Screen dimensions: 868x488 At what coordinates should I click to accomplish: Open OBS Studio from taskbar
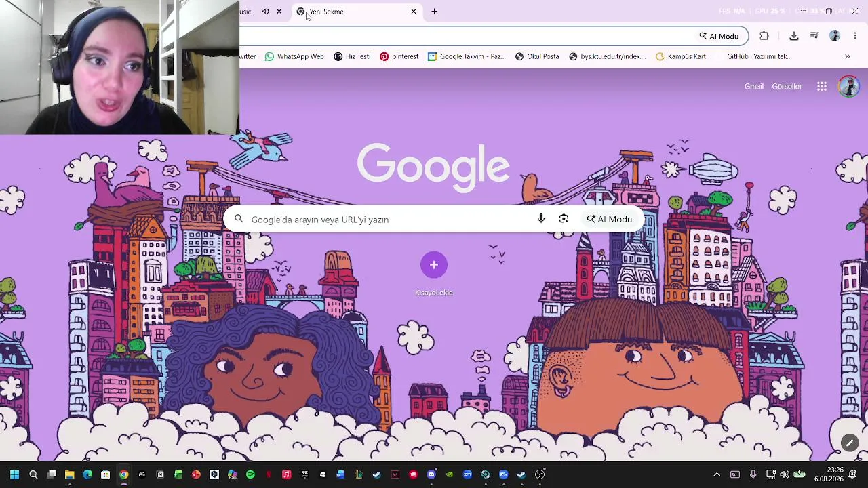point(540,474)
